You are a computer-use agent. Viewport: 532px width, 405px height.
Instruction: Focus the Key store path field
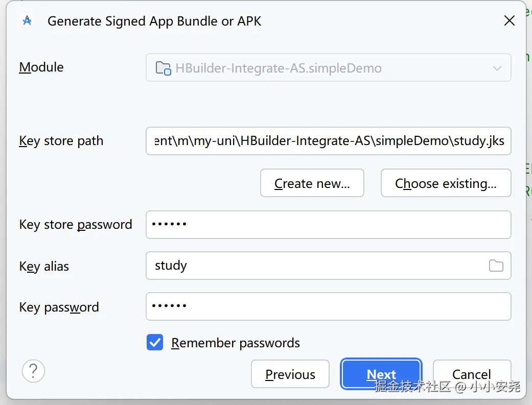pyautogui.click(x=328, y=141)
